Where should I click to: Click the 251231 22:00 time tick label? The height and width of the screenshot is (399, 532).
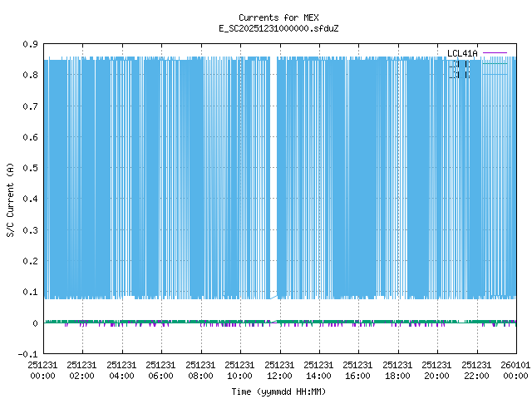tap(476, 370)
